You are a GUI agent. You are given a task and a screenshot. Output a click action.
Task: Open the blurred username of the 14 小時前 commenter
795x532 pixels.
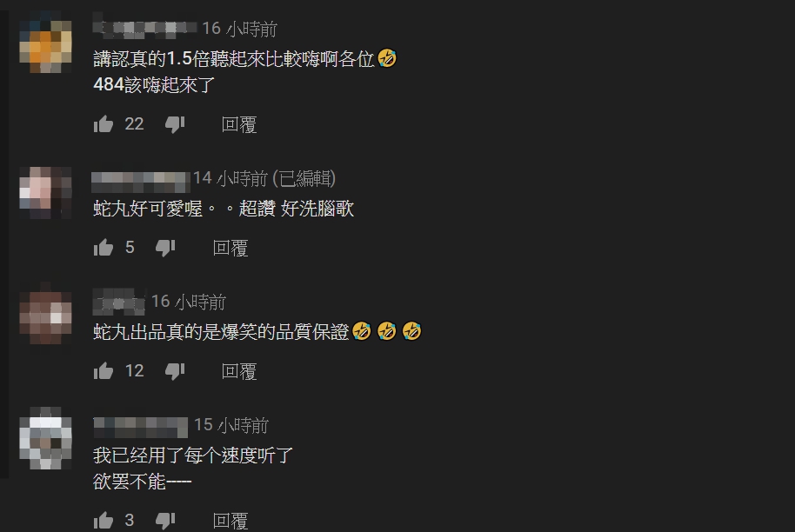click(140, 182)
